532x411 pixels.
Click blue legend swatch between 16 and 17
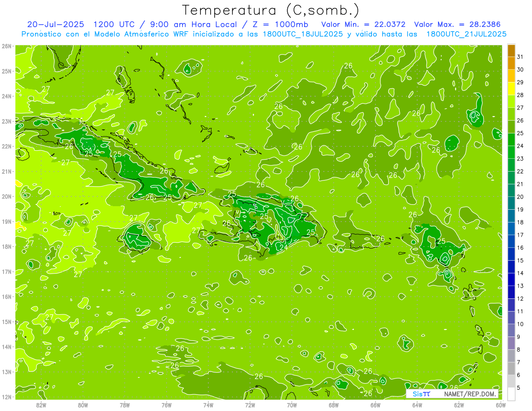tap(511, 241)
